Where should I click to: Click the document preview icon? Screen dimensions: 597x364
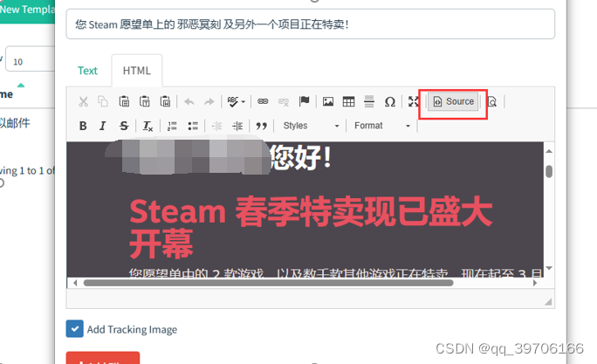pyautogui.click(x=492, y=101)
